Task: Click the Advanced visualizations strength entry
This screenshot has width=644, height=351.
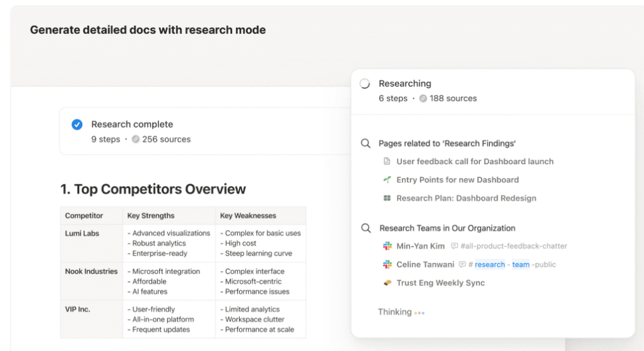Action: (169, 233)
